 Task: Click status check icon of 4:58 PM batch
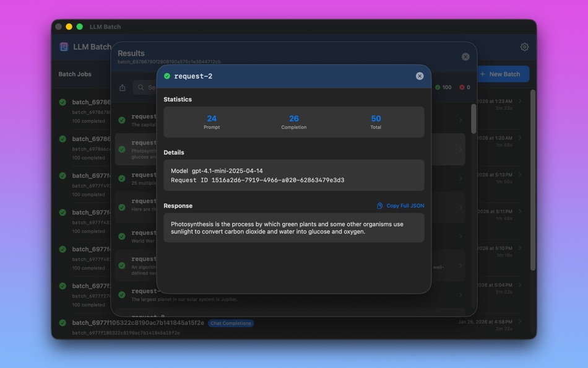(x=63, y=323)
